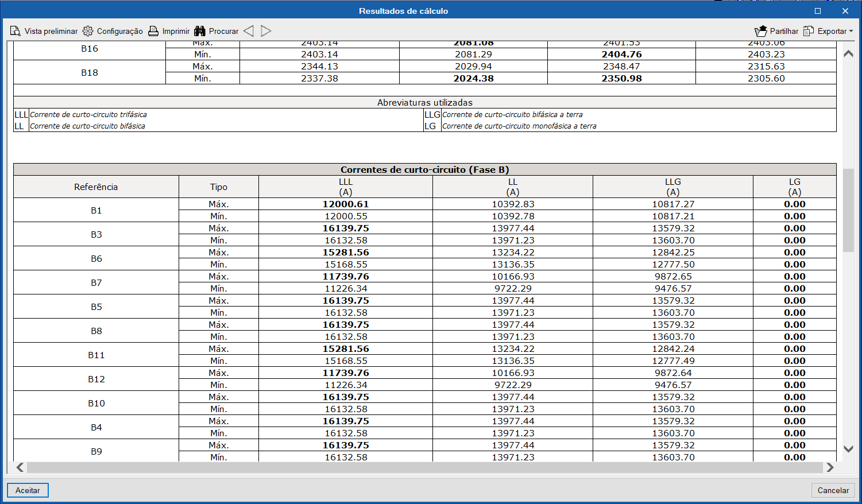This screenshot has height=504, width=862.
Task: Open the Configuração gear settings
Action: tap(113, 31)
